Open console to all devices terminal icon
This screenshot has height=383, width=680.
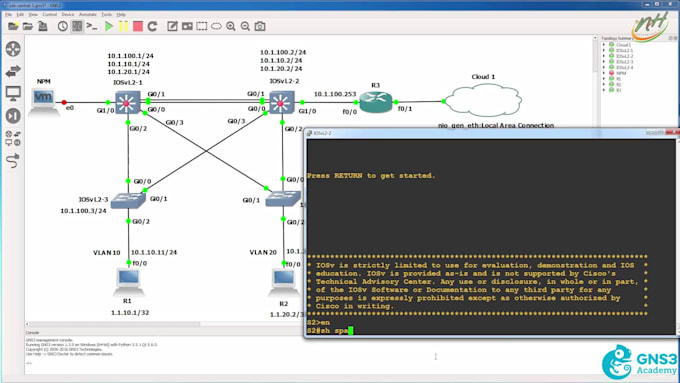[x=92, y=26]
